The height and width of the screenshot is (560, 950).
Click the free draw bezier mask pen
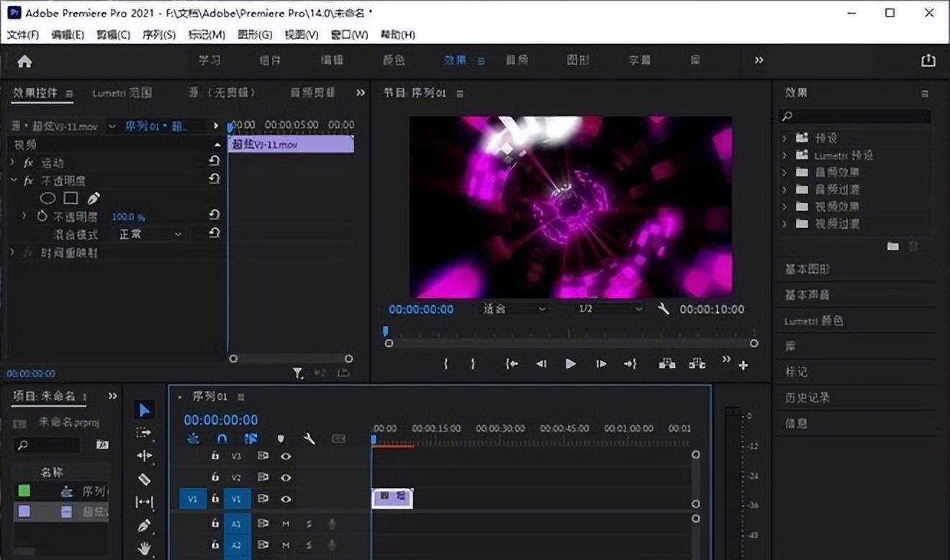click(94, 198)
